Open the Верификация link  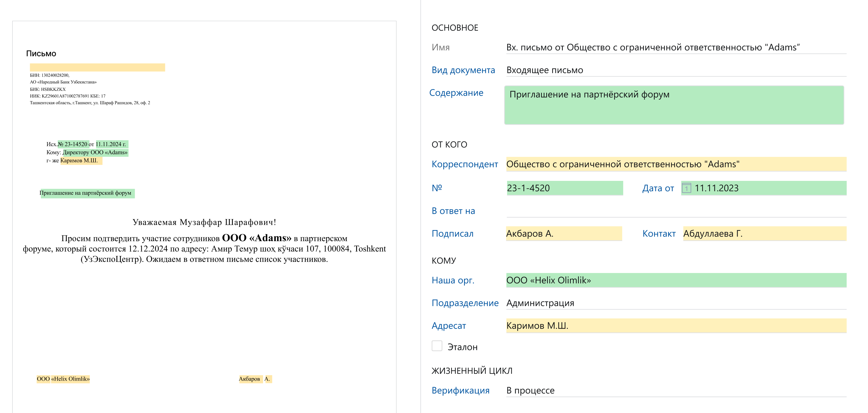point(460,390)
